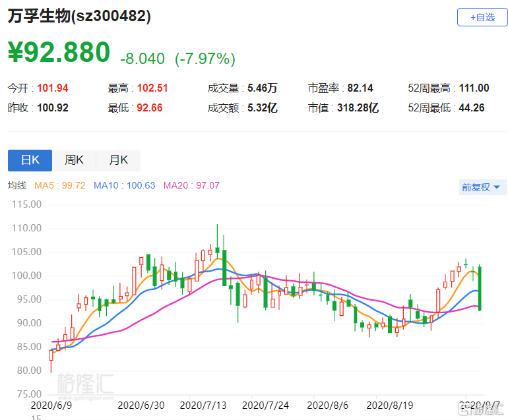This screenshot has width=508, height=420.
Task: Click the 均线 moving average label
Action: coord(17,185)
